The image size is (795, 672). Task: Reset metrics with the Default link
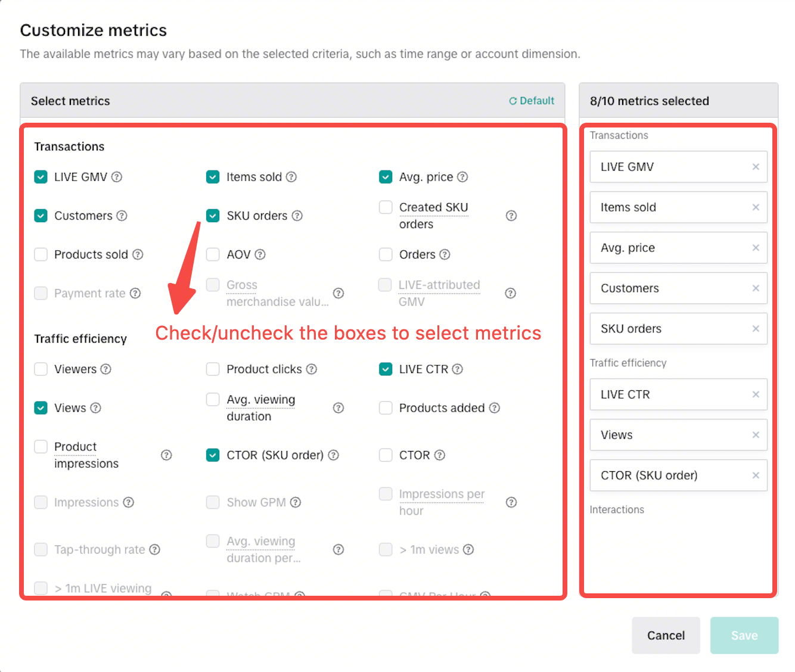tap(532, 101)
